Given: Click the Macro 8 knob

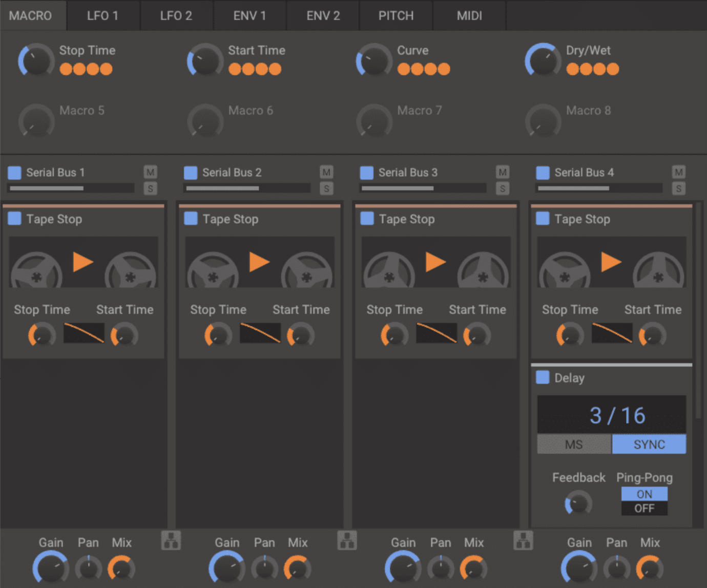Looking at the screenshot, I should pyautogui.click(x=543, y=121).
